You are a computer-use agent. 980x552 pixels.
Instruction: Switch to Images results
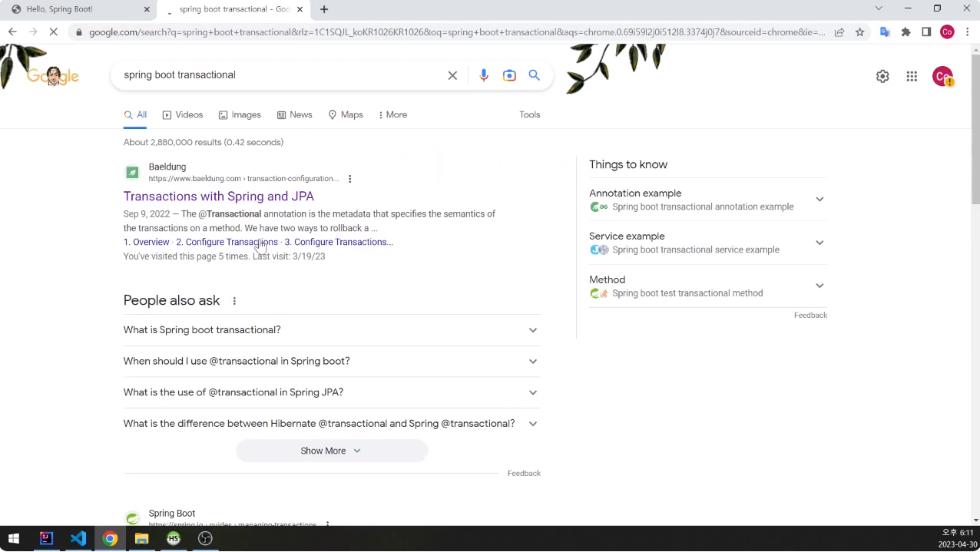point(240,114)
